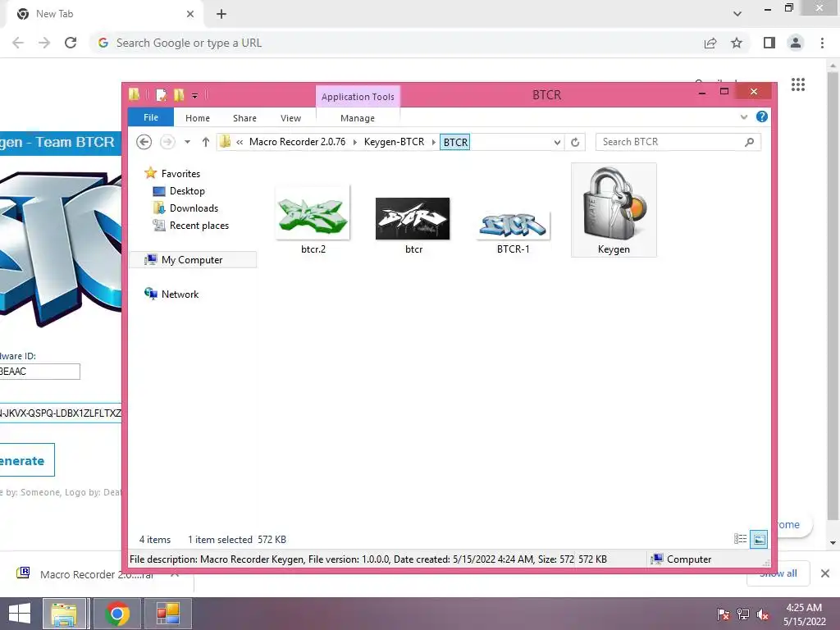Go forward in Explorer navigation
840x630 pixels.
point(167,142)
